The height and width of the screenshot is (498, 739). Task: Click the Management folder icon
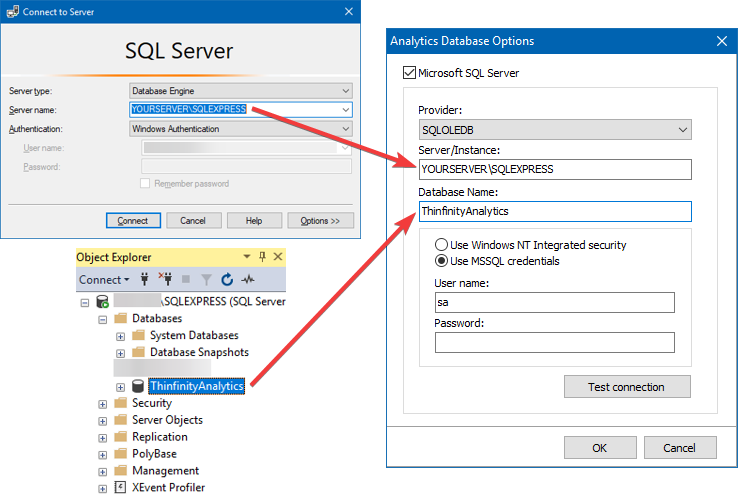(x=121, y=471)
